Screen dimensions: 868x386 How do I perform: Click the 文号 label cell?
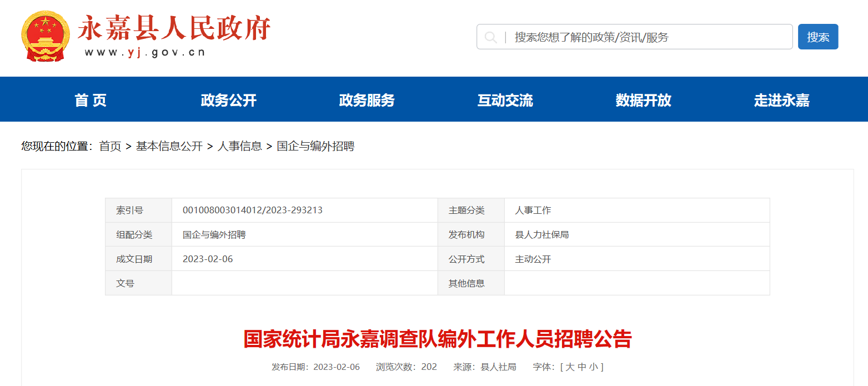[x=138, y=283]
